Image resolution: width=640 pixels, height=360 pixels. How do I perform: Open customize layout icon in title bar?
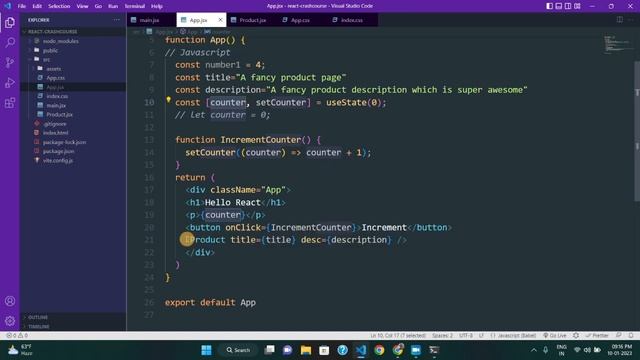577,6
